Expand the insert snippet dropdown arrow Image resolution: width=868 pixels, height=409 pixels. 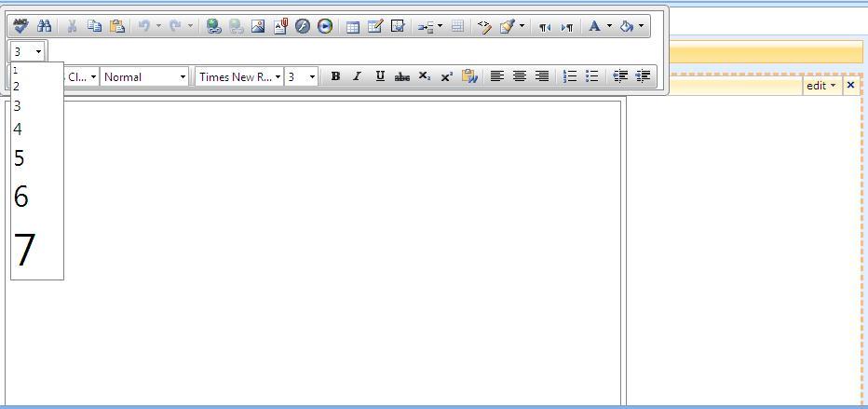pyautogui.click(x=441, y=26)
